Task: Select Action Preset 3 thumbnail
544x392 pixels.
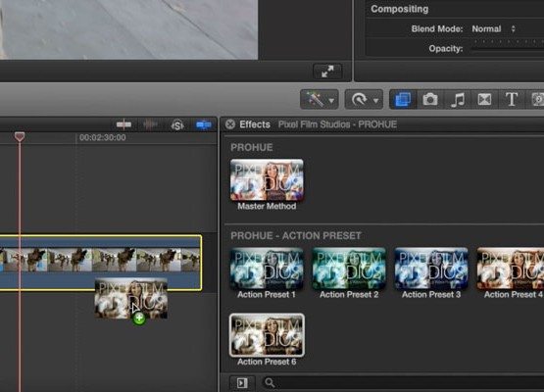Action: tap(431, 269)
